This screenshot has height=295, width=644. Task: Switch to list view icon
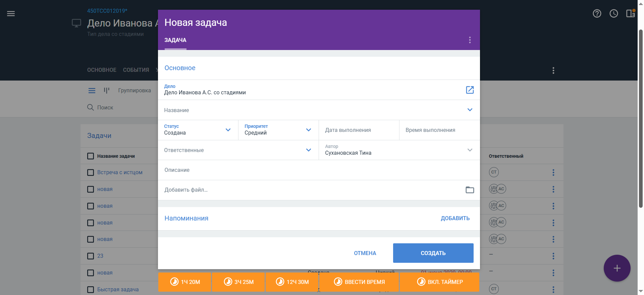92,91
